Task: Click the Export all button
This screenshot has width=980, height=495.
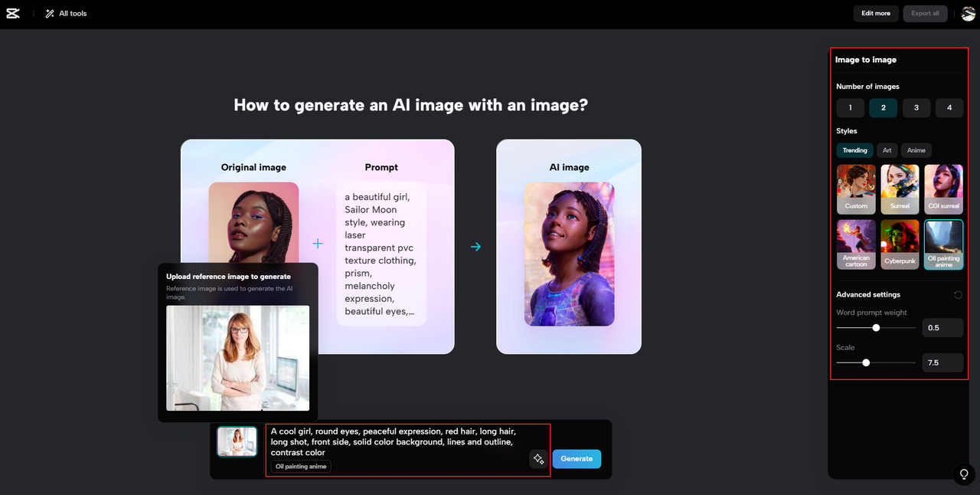Action: click(925, 13)
